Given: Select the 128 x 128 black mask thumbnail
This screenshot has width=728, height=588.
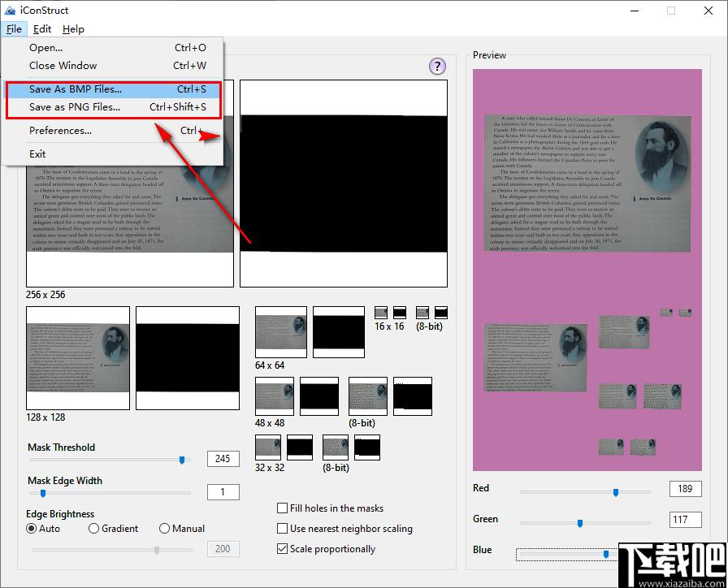Looking at the screenshot, I should [188, 358].
